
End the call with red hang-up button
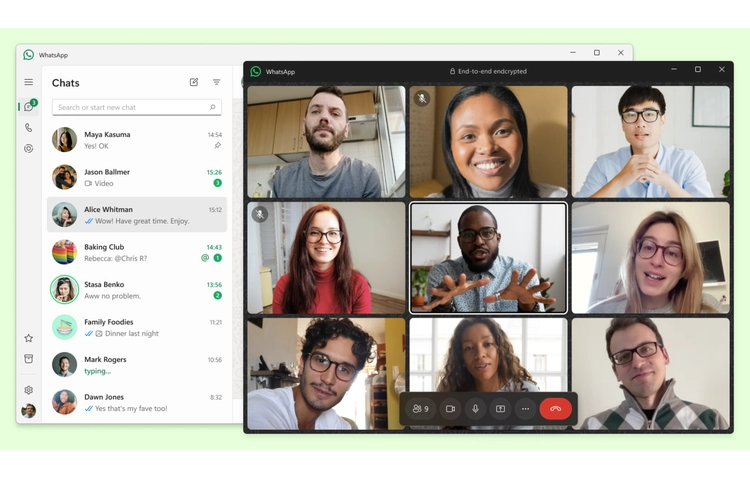coord(555,409)
